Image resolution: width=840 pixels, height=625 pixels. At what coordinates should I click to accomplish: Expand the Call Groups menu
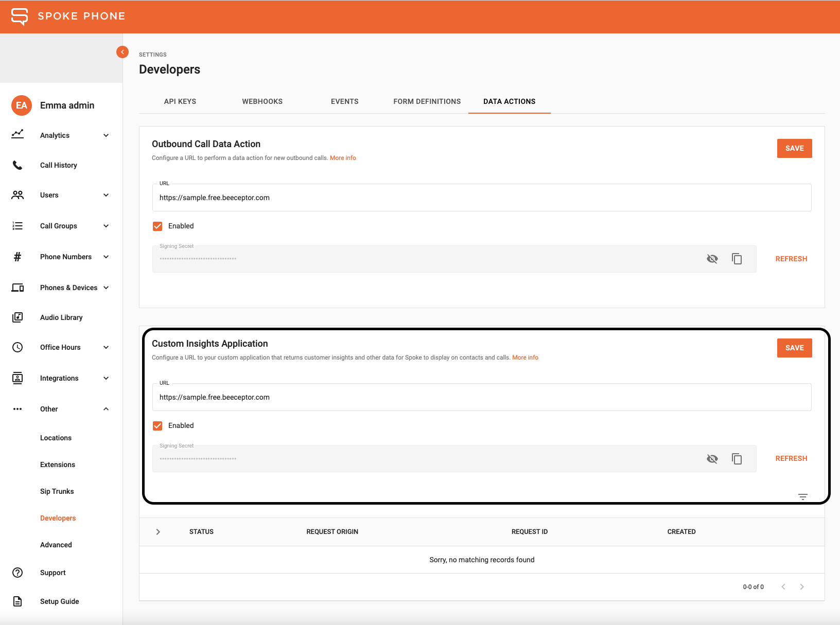106,226
